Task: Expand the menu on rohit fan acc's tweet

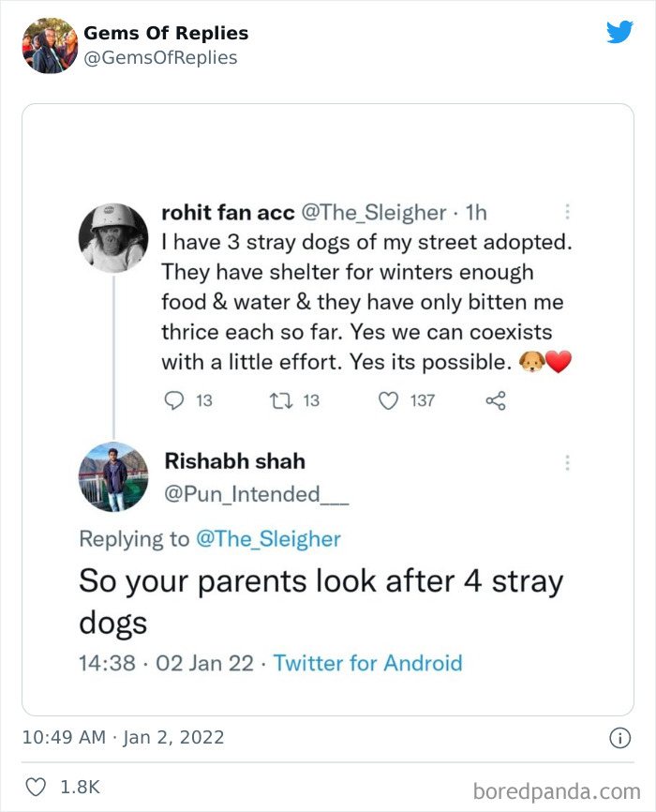Action: tap(568, 213)
